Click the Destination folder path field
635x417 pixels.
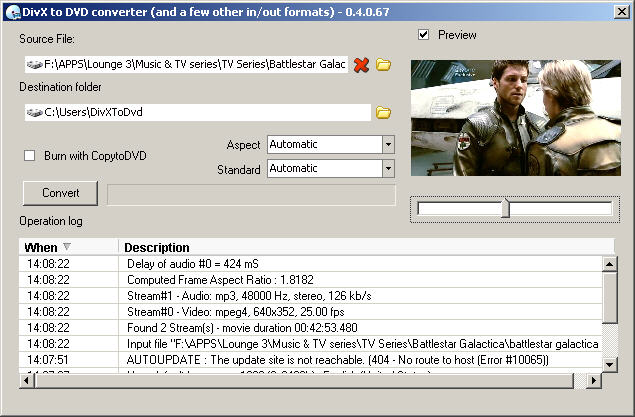pos(198,112)
